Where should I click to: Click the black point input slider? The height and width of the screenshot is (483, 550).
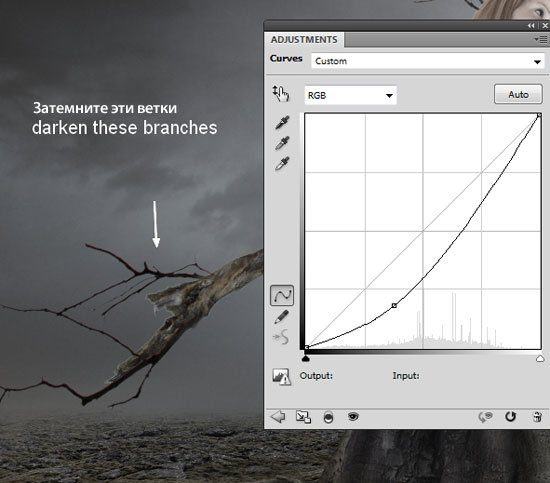pyautogui.click(x=306, y=358)
